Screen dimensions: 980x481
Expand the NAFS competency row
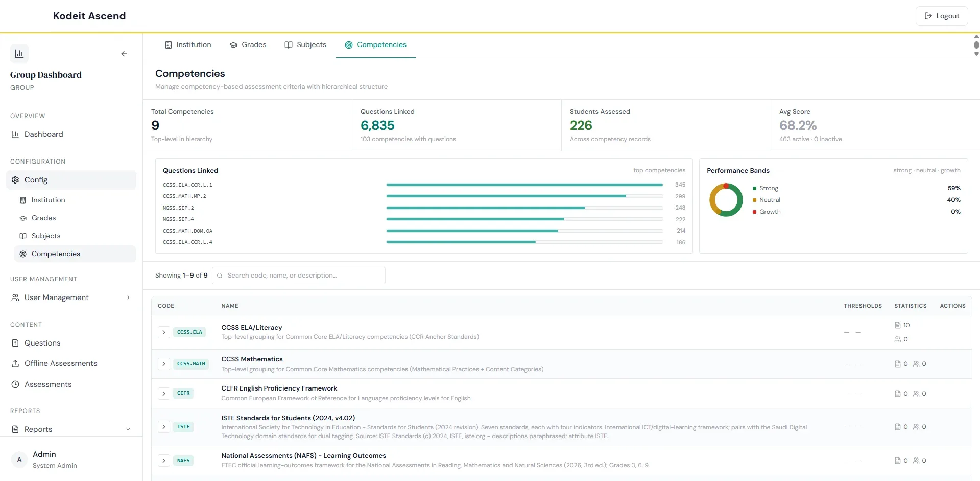164,461
